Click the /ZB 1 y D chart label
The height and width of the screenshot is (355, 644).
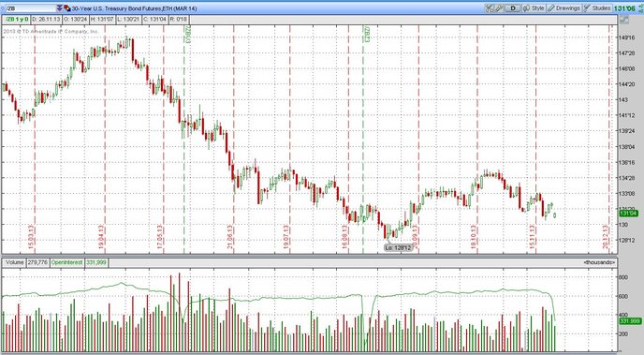click(x=17, y=20)
